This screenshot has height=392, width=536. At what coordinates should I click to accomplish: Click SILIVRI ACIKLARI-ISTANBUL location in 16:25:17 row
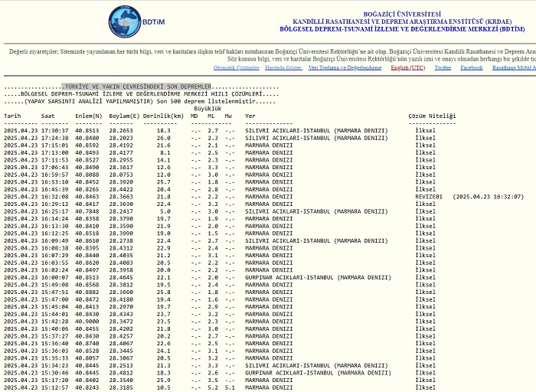[x=316, y=211]
